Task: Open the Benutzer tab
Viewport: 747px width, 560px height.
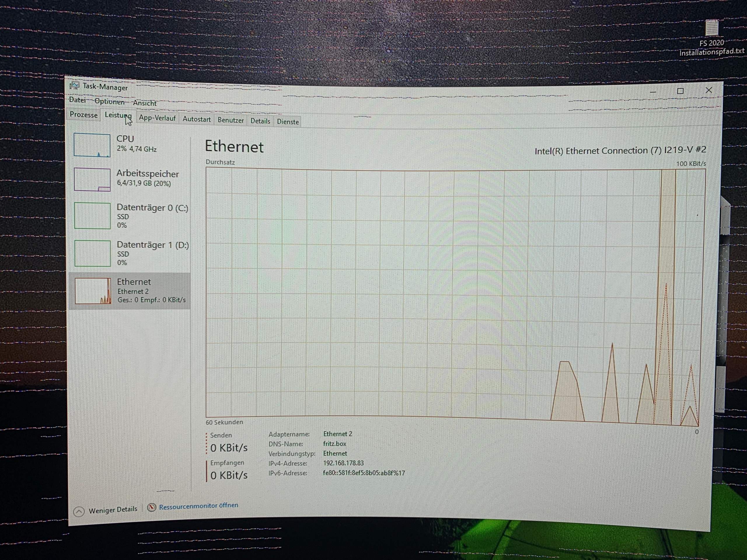Action: pyautogui.click(x=231, y=120)
